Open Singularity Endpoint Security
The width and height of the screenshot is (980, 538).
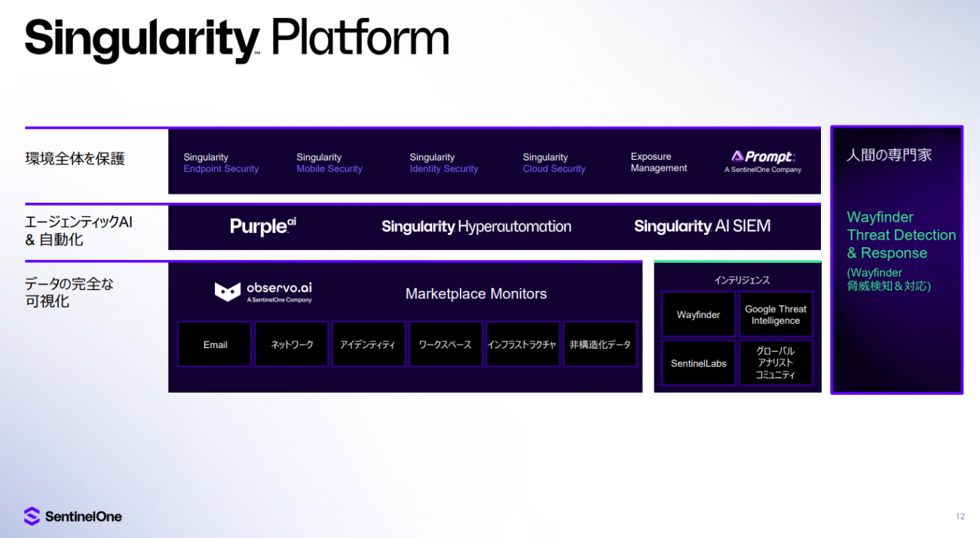click(221, 164)
